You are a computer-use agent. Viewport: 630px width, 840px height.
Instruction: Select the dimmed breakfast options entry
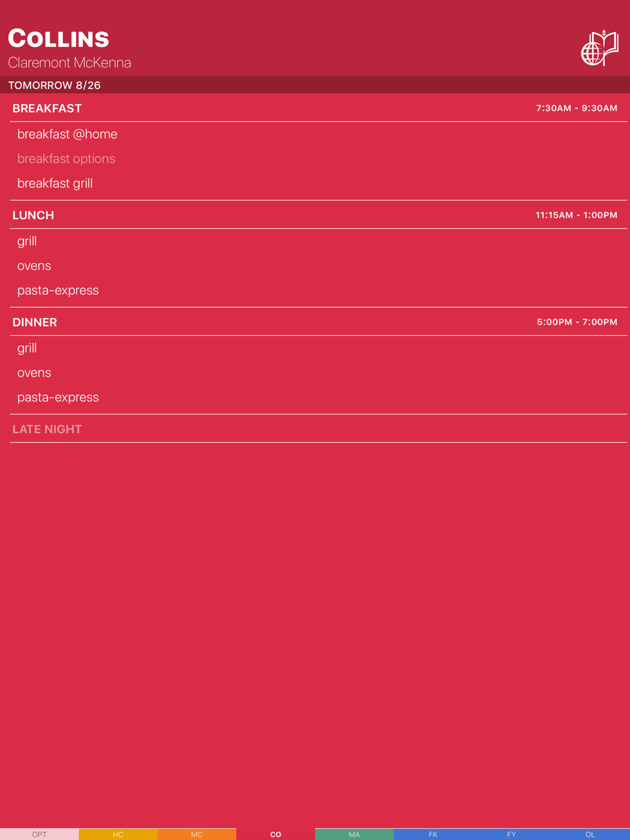(66, 159)
